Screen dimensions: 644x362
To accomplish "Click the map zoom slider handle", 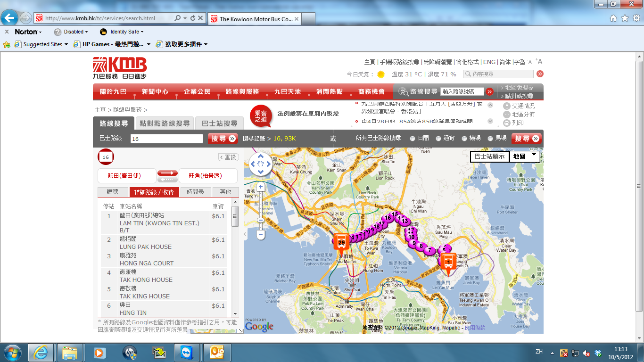I will pyautogui.click(x=261, y=220).
